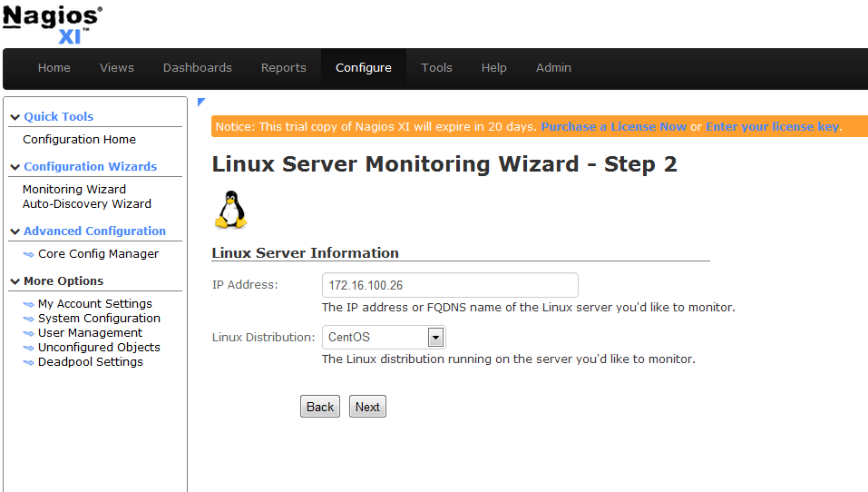
Task: Open the Dashboards menu
Action: (197, 67)
